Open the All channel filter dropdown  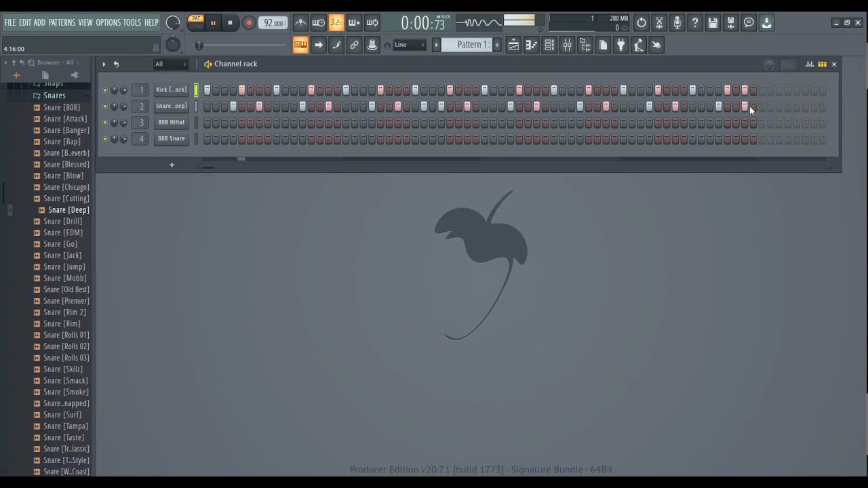[171, 64]
